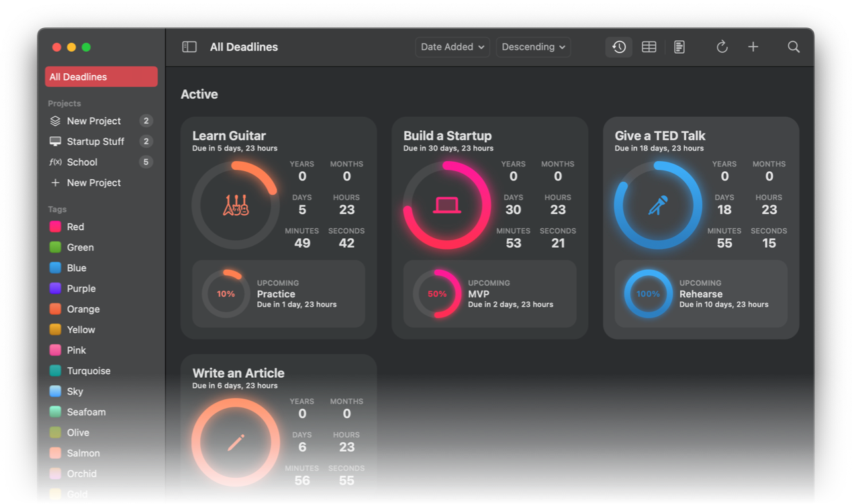The height and width of the screenshot is (504, 852).
Task: Open the sidebar toggle icon
Action: click(x=189, y=46)
